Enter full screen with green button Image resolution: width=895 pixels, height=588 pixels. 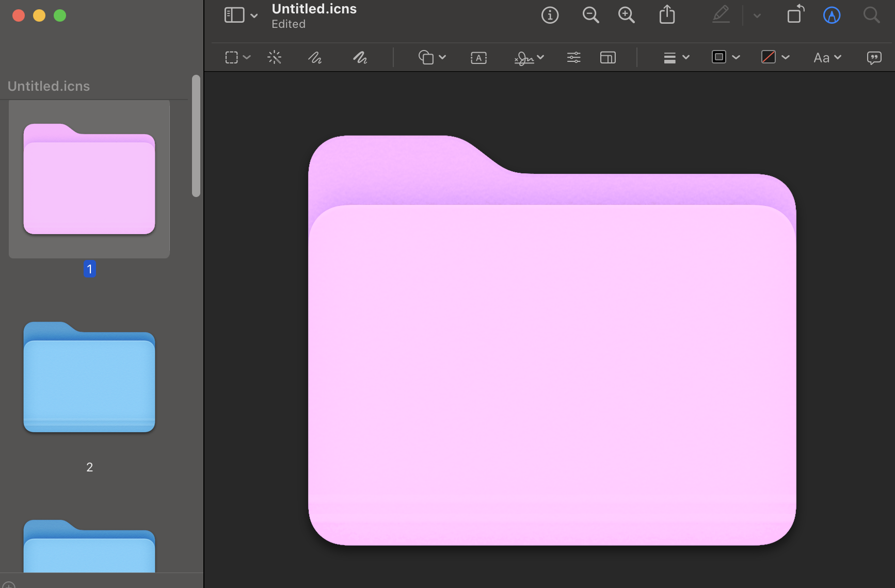[x=60, y=15]
